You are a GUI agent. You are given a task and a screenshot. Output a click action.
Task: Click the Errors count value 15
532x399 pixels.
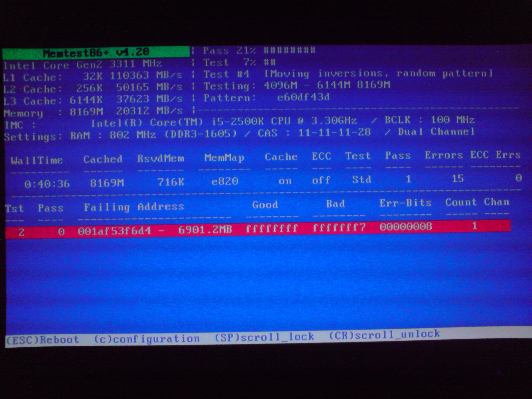click(x=457, y=178)
